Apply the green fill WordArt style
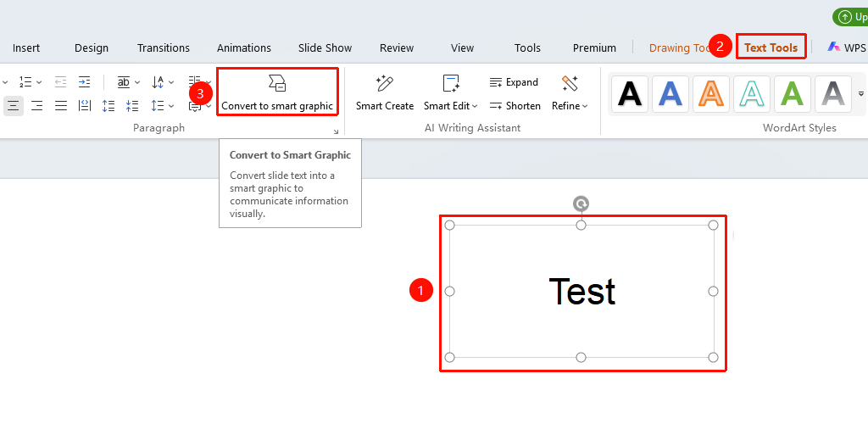The width and height of the screenshot is (868, 435). [x=793, y=94]
